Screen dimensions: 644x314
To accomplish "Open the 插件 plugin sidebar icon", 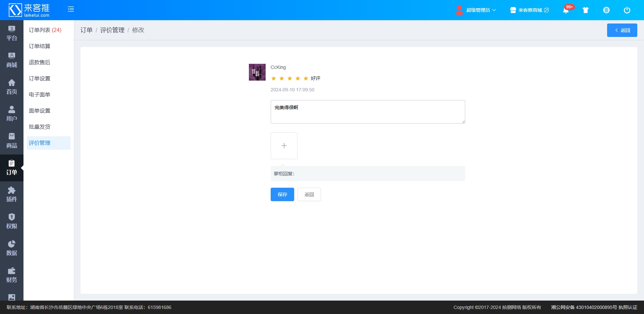I will click(12, 194).
